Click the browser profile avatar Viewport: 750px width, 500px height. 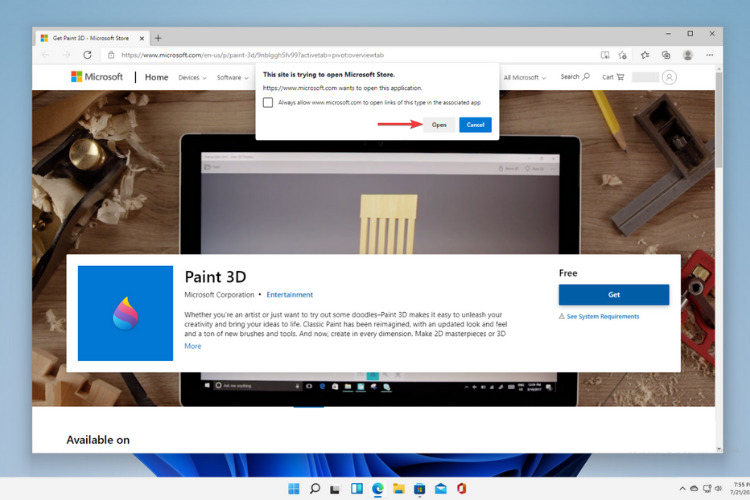[688, 55]
